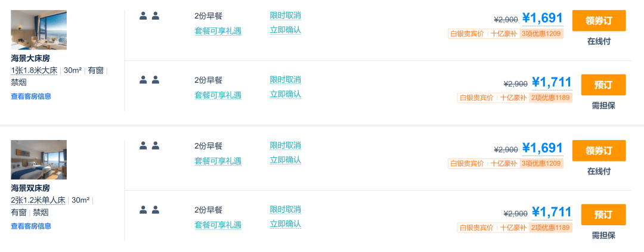Screen dimensions: 644x252
Task: Click guest occupancy icons in second twin room row
Action: coord(149,210)
